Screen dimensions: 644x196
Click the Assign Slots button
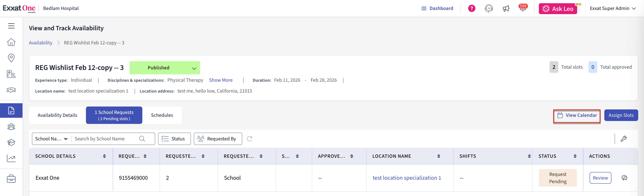click(x=621, y=115)
